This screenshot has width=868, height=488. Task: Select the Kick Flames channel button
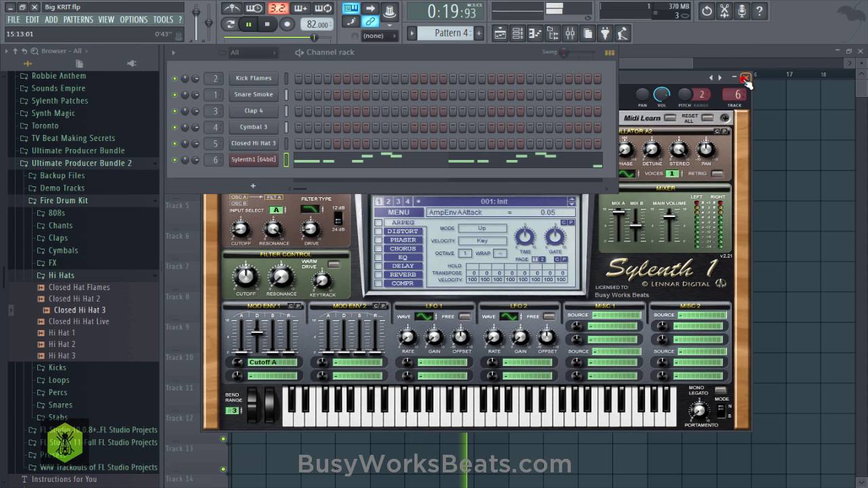[x=254, y=79]
